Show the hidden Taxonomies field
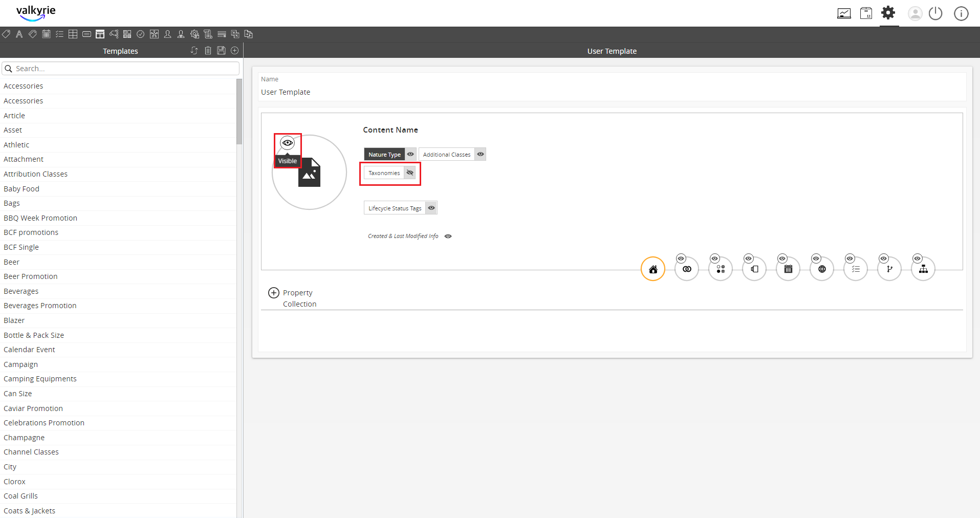The image size is (980, 518). (x=410, y=173)
